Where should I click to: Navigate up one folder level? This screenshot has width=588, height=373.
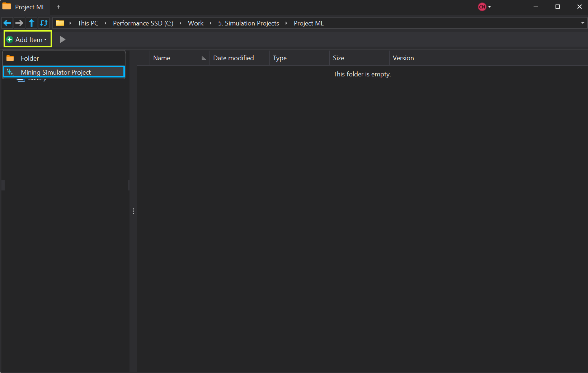pyautogui.click(x=32, y=23)
